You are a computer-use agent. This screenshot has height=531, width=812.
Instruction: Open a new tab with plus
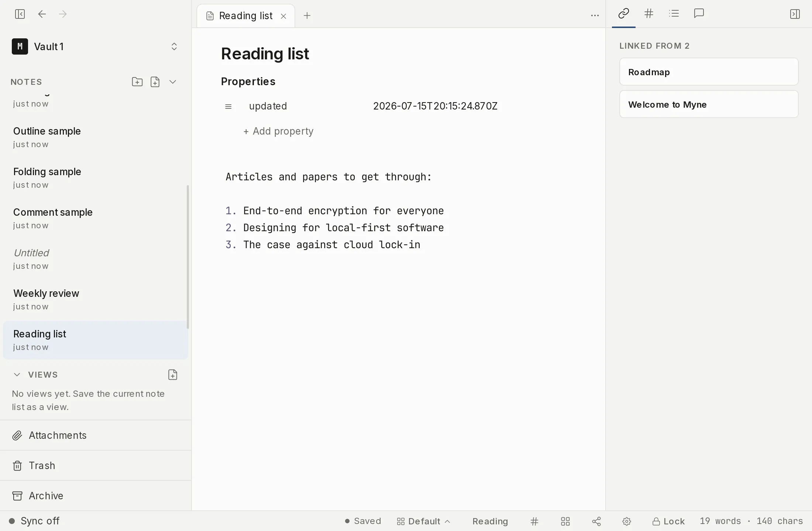307,15
